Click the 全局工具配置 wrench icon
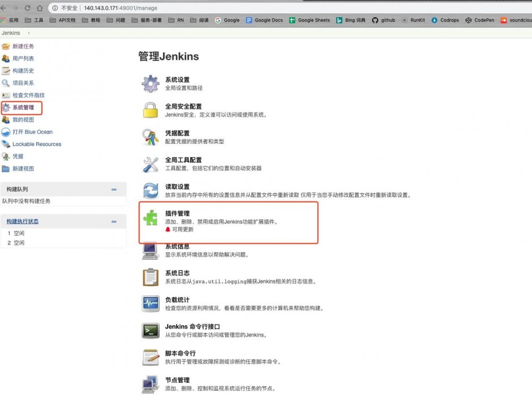Image resolution: width=532 pixels, height=396 pixels. tap(151, 164)
